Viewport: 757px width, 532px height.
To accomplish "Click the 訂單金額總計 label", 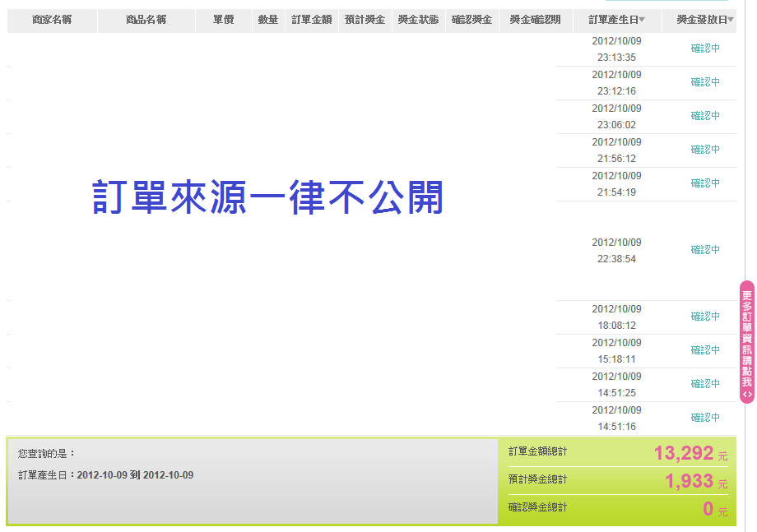I will click(538, 451).
